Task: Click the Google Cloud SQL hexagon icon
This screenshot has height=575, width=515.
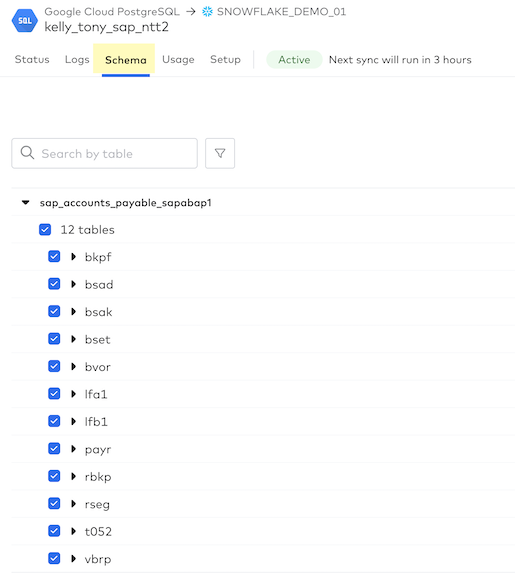Action: click(x=25, y=21)
